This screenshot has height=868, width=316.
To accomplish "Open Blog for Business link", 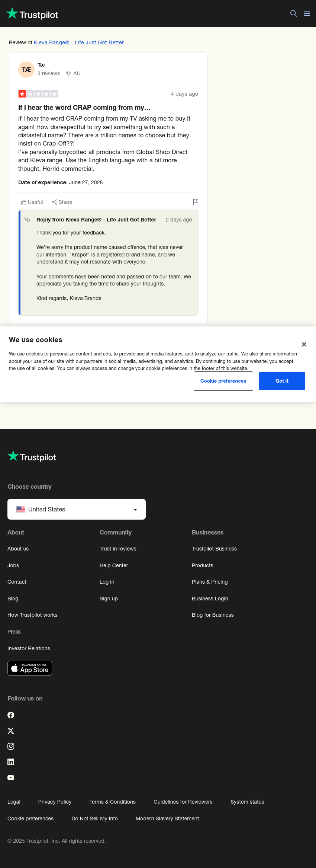I will (213, 615).
